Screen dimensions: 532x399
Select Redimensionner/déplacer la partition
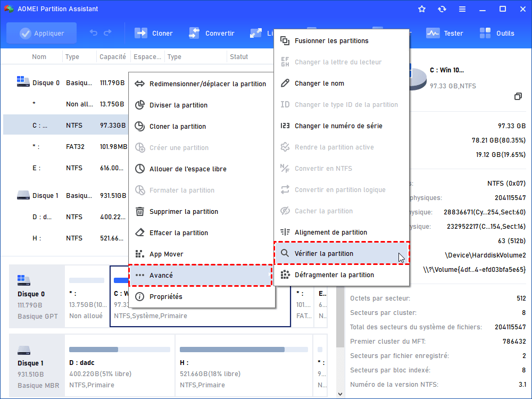201,84
